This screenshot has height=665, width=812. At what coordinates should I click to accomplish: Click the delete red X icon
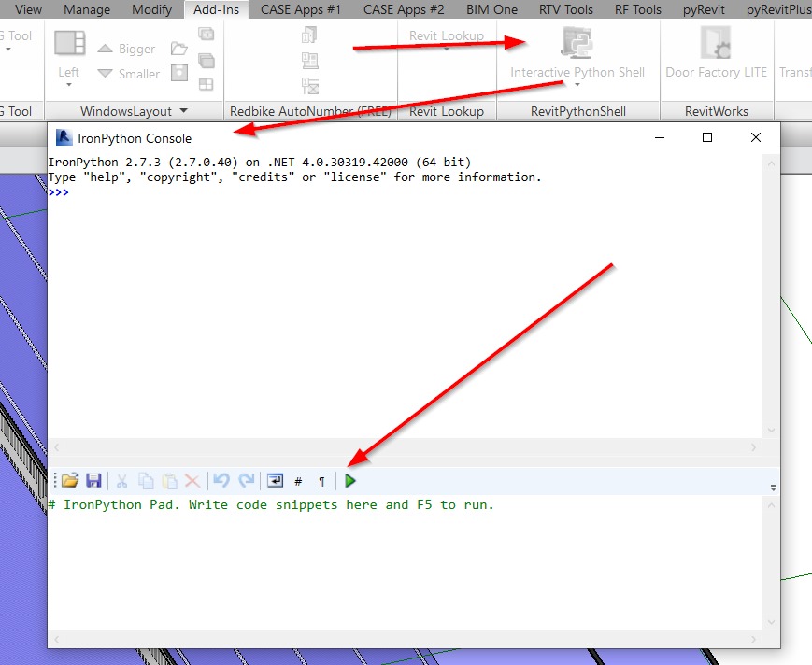pyautogui.click(x=192, y=481)
